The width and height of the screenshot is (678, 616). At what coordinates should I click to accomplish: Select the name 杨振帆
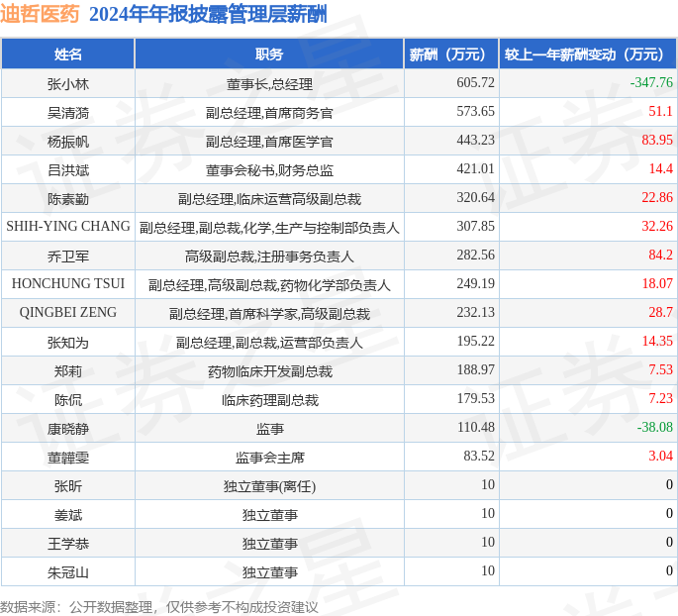point(68,141)
